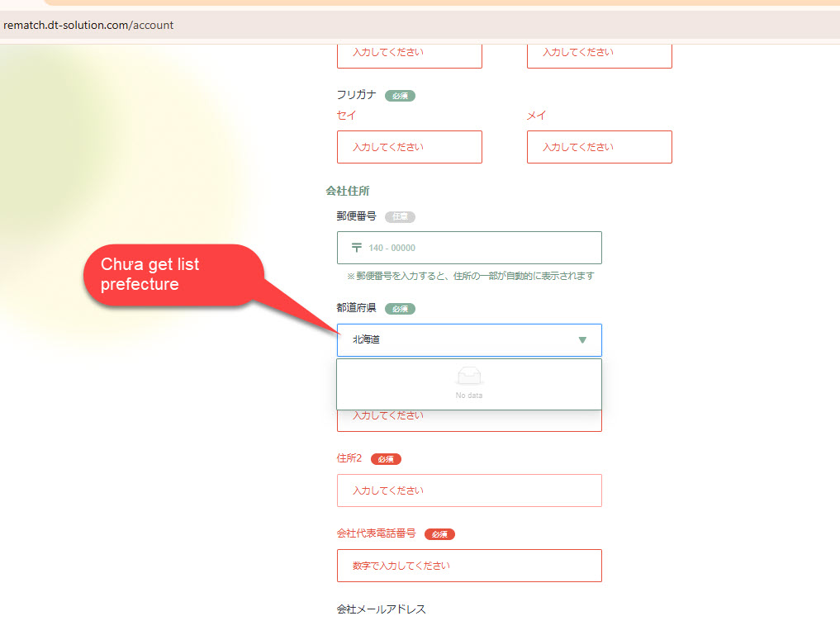Screen dimensions: 840x635
Task: Click the 必須 badge beside 都道府県
Action: click(400, 309)
